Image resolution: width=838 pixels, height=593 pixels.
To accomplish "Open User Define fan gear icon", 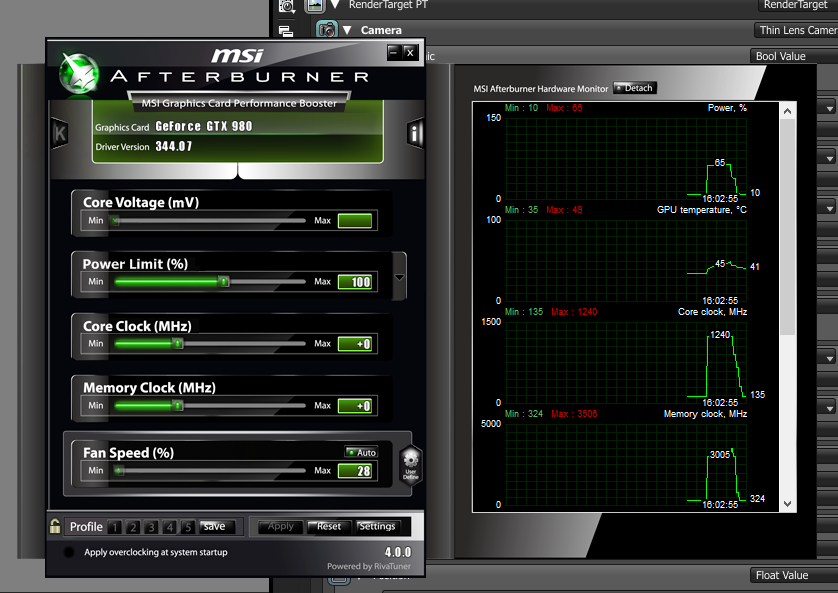I will point(410,464).
